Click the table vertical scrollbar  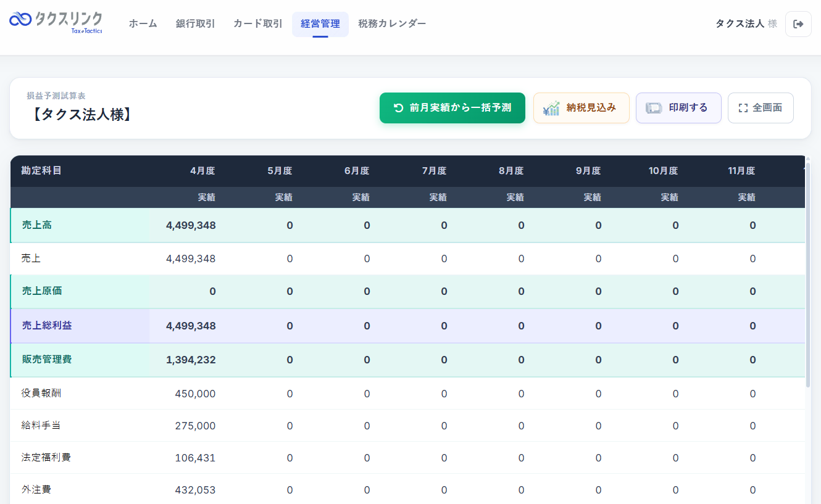(808, 275)
